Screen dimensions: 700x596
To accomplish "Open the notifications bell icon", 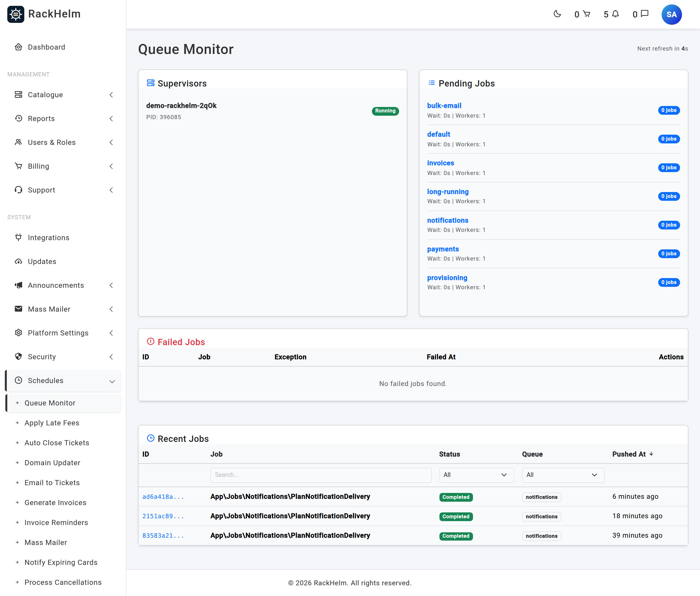I will tap(616, 14).
